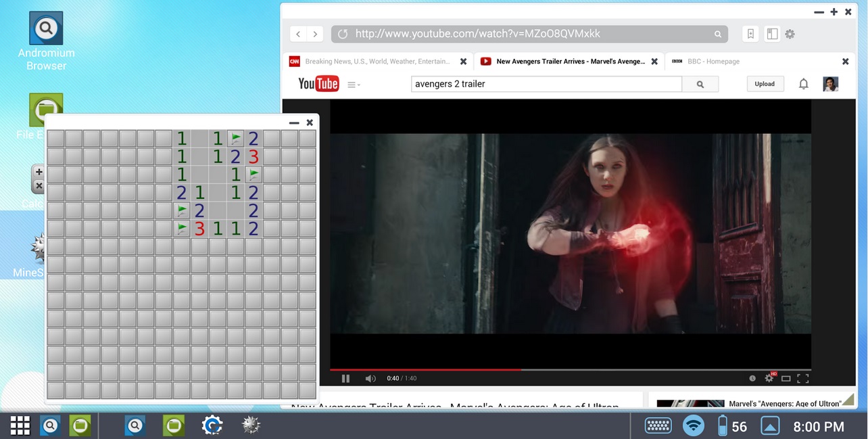This screenshot has width=868, height=439.
Task: Mute the video volume
Action: tap(370, 379)
